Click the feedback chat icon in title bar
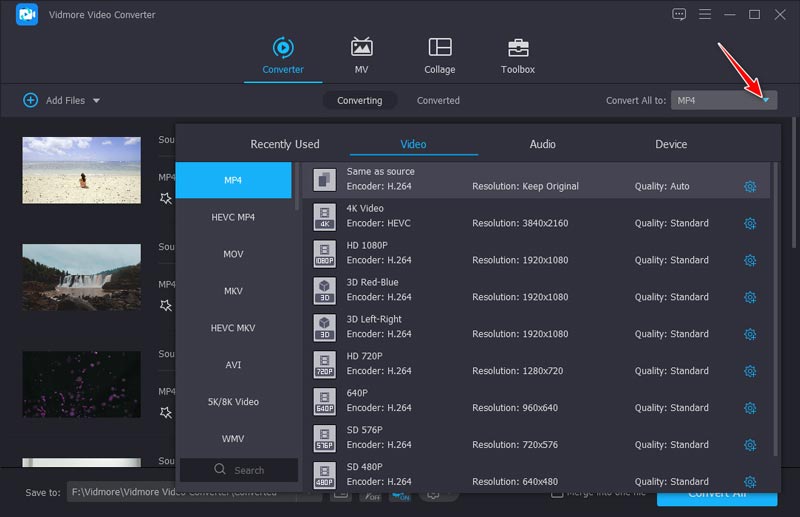This screenshot has height=517, width=800. point(679,14)
